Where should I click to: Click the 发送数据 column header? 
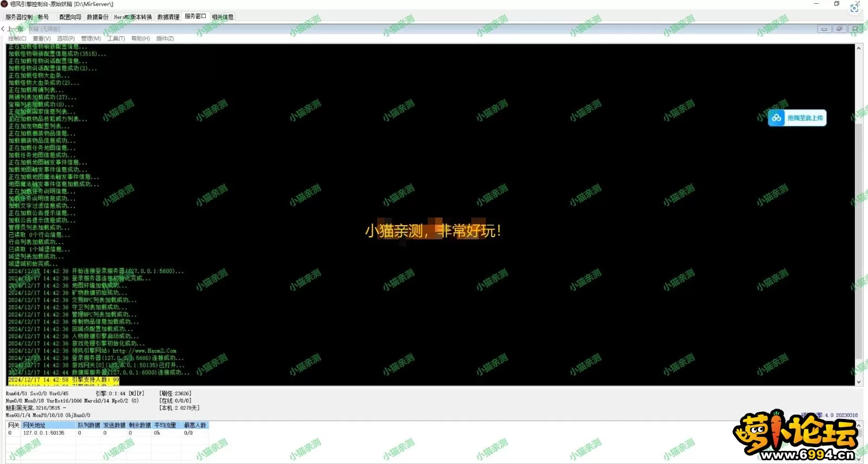114,425
